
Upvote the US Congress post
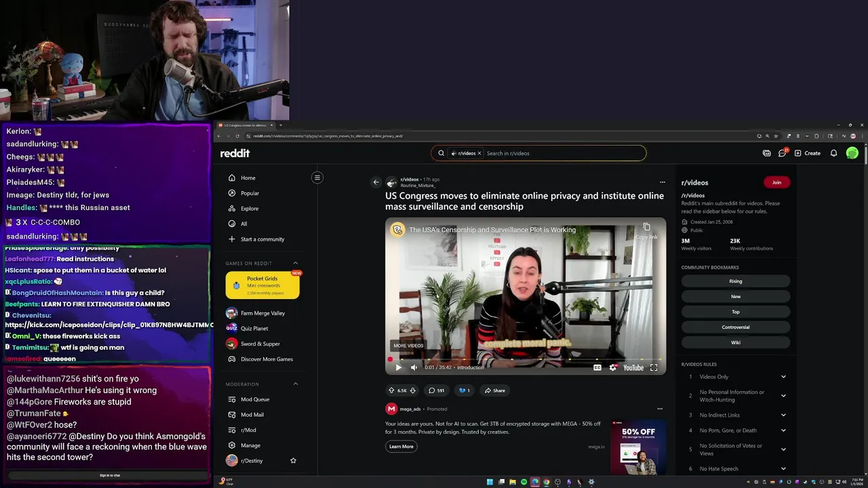coord(391,390)
